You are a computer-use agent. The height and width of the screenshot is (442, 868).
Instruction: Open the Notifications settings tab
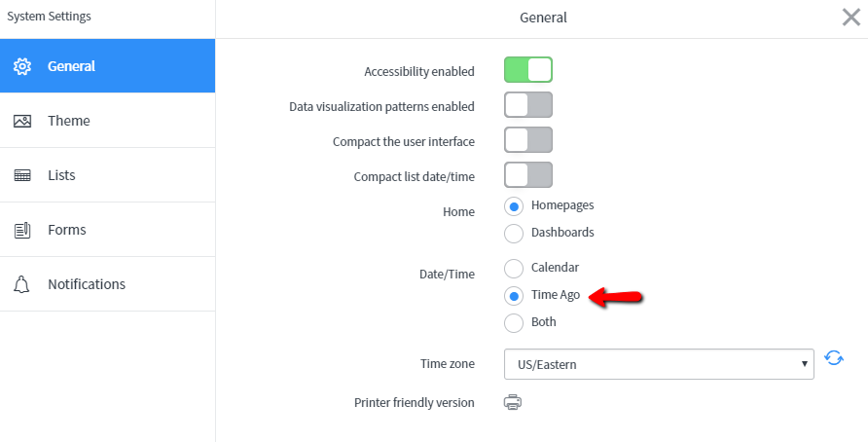tap(107, 284)
